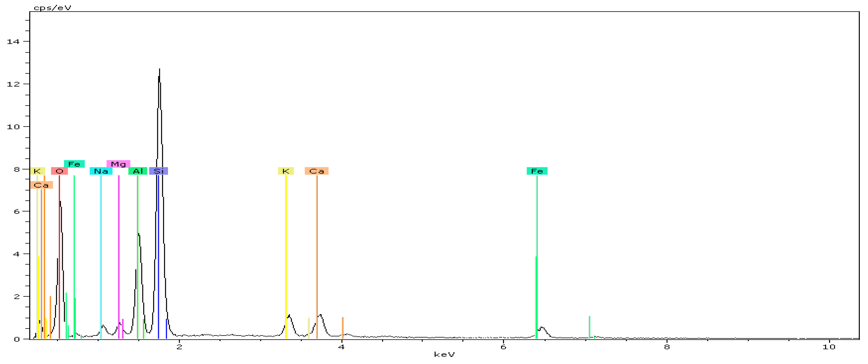This screenshot has height=364, width=868.
Task: Click the pink Mg element label
Action: (x=118, y=164)
